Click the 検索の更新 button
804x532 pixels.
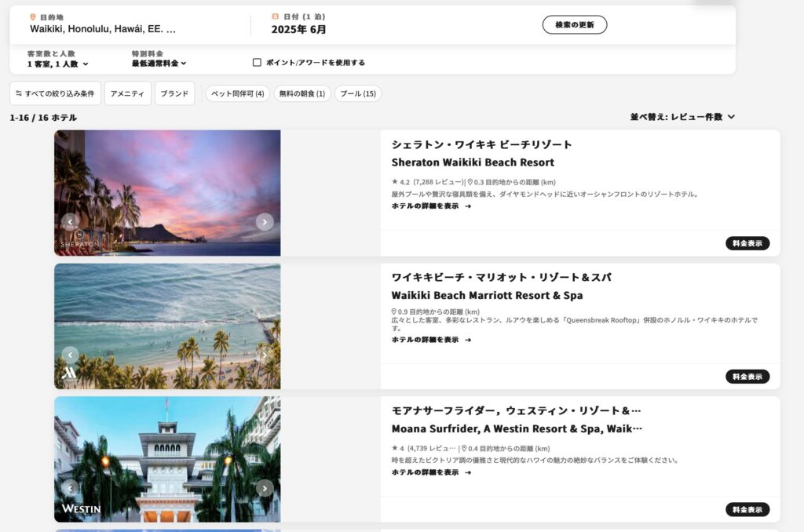[574, 24]
